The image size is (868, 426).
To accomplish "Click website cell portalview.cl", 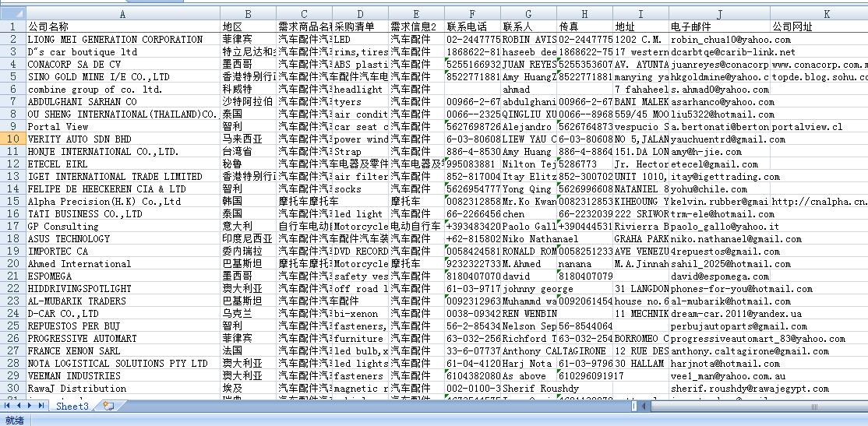I will pyautogui.click(x=819, y=126).
